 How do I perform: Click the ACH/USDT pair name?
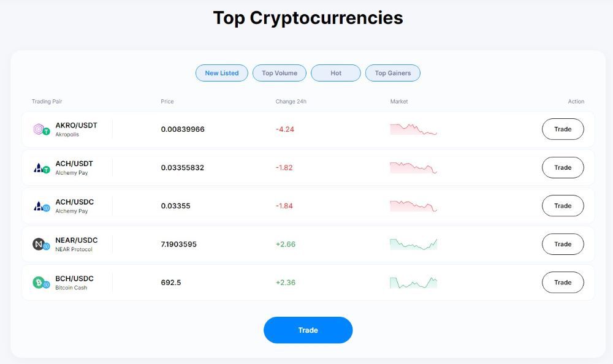pos(74,164)
